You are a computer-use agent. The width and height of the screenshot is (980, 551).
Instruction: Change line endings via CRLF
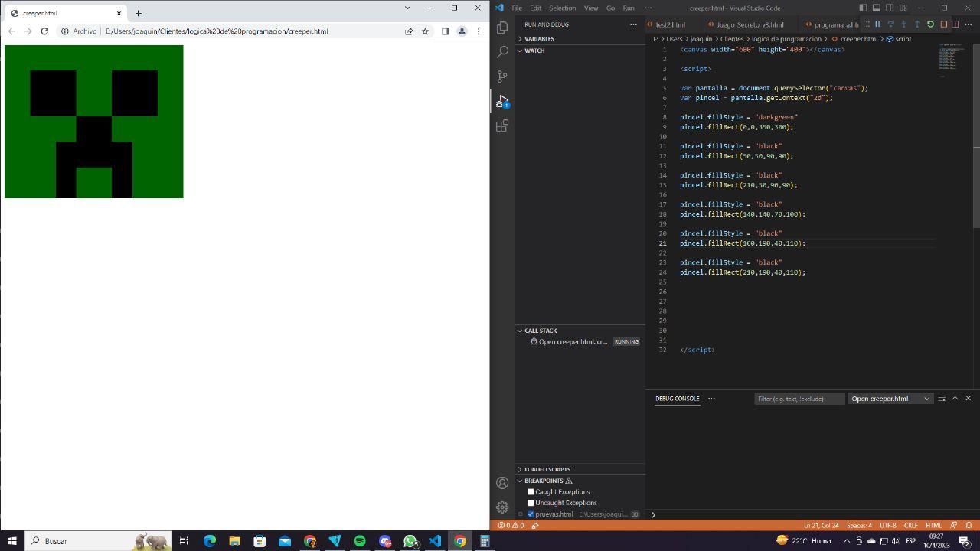click(x=911, y=525)
